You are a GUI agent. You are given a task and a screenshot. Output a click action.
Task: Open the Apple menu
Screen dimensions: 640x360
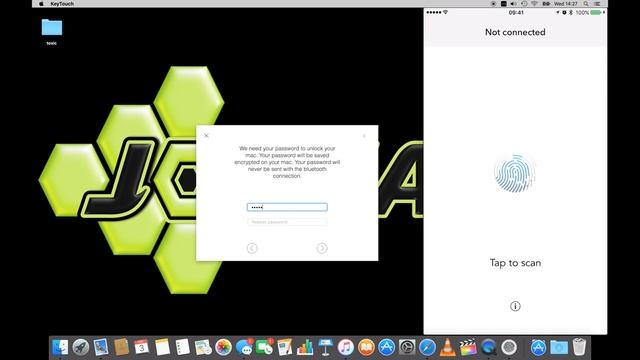pos(41,4)
